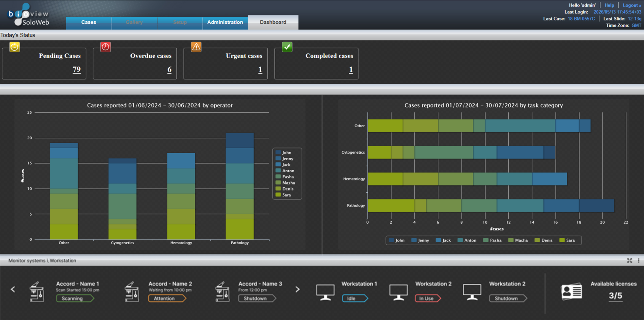This screenshot has width=644, height=320.
Task: Click the 3/5 available licenses value
Action: [x=615, y=296]
